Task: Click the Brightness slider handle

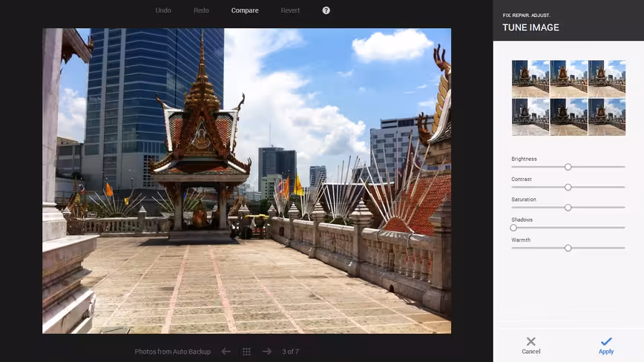Action: click(x=568, y=167)
